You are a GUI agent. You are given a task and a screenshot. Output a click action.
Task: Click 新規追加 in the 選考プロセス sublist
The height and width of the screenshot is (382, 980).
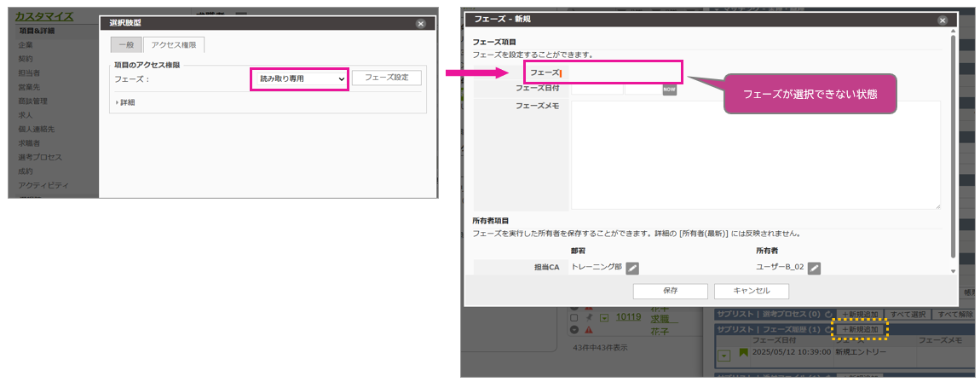click(860, 313)
